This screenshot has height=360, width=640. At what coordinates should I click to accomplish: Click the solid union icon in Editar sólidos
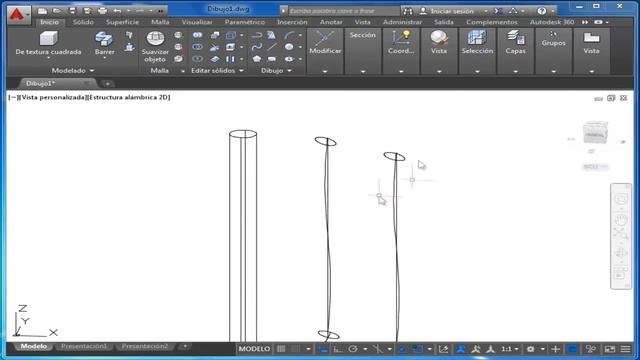197,36
